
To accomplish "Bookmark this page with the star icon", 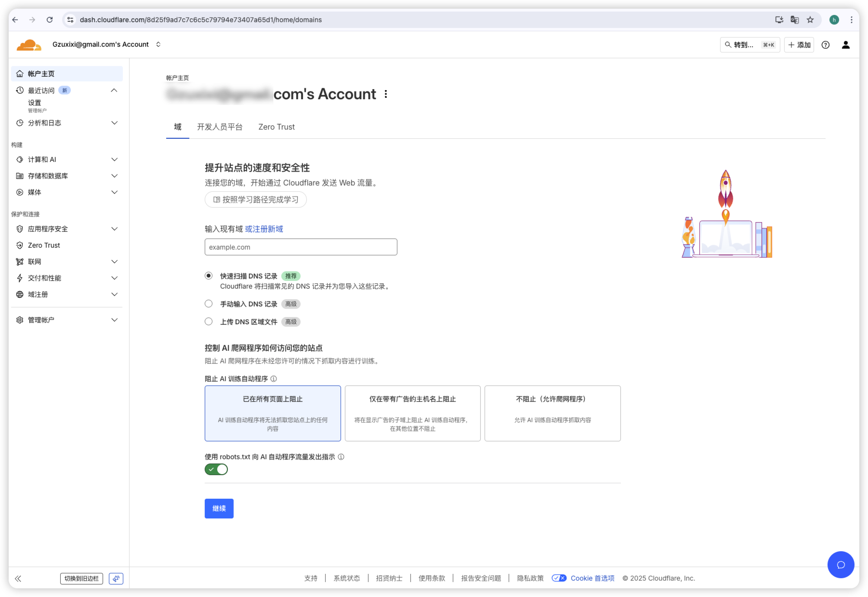I will pyautogui.click(x=810, y=20).
